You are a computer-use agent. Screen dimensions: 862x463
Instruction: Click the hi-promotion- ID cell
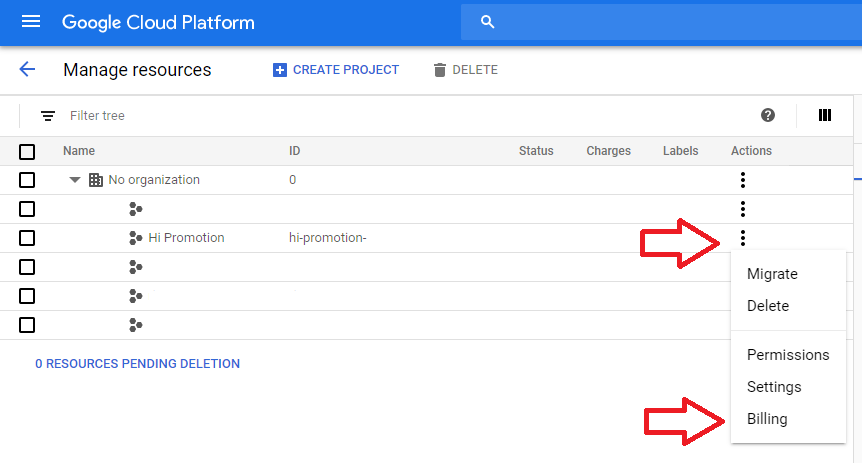pyautogui.click(x=328, y=238)
